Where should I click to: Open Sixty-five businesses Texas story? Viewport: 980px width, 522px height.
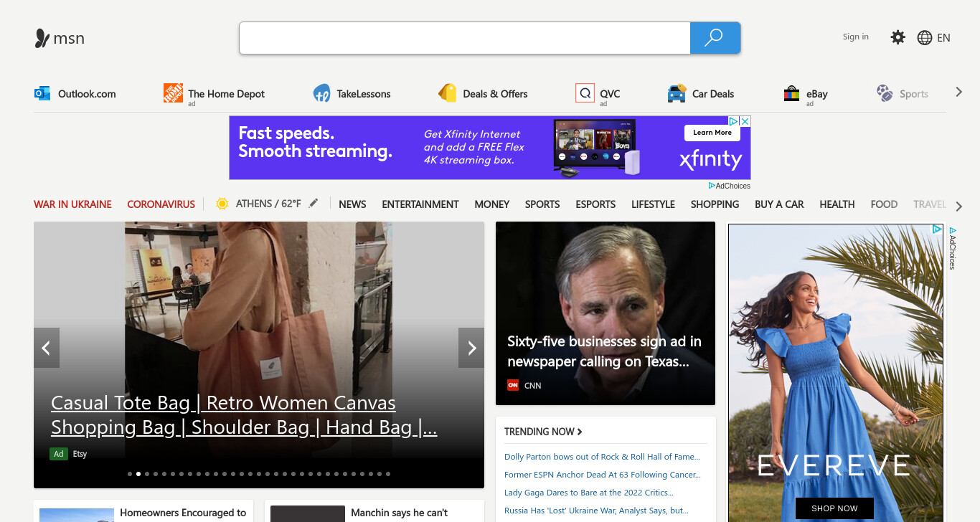[x=604, y=351]
